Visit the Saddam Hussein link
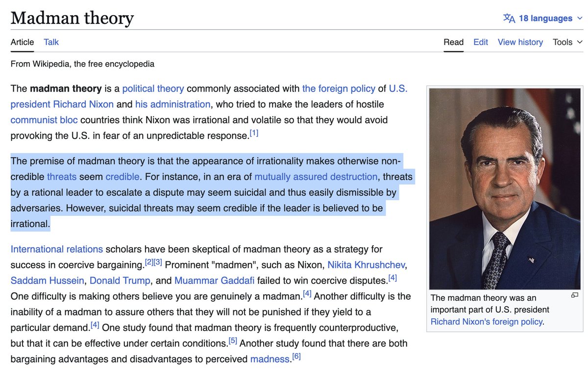The image size is (588, 375). tap(48, 281)
